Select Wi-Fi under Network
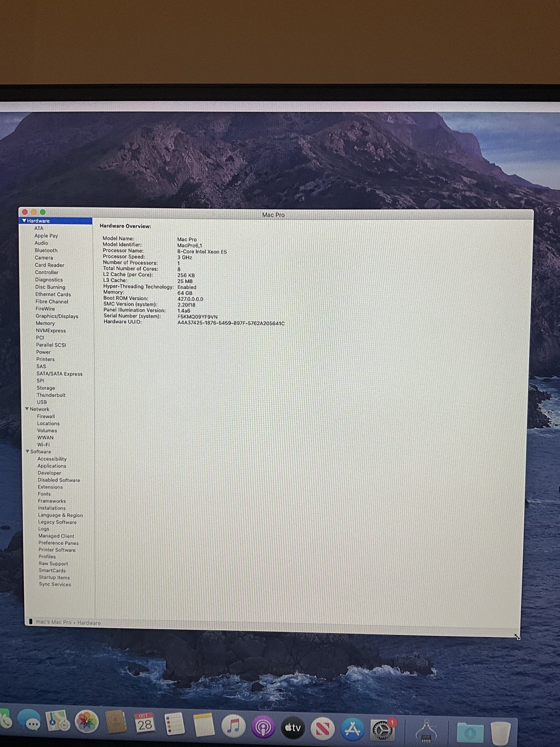This screenshot has height=747, width=560. click(43, 444)
